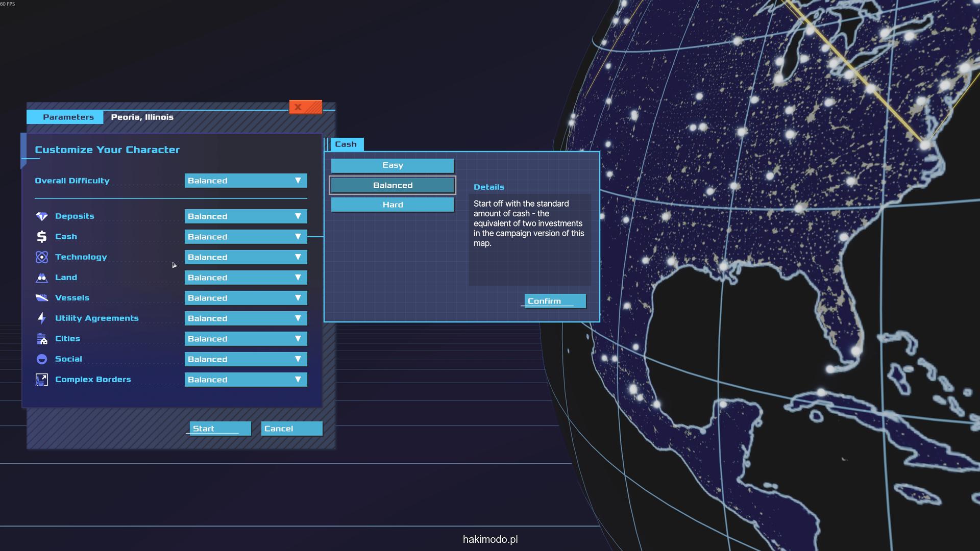The image size is (980, 551).
Task: Expand the Deposits difficulty dropdown
Action: pos(246,216)
